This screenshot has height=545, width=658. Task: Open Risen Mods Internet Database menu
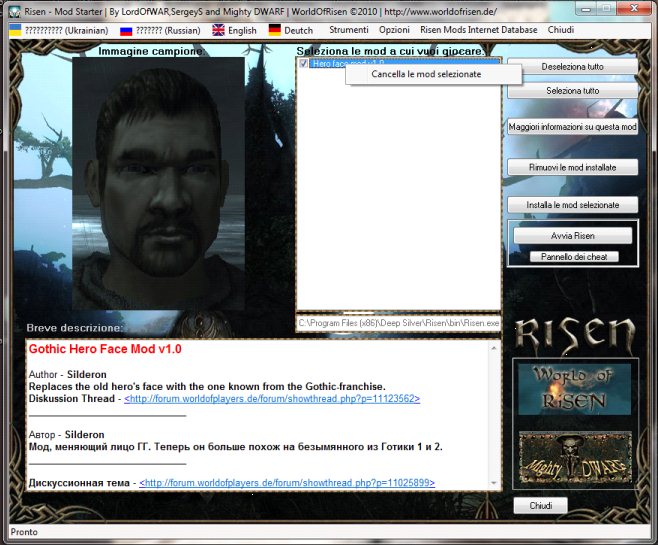click(478, 30)
